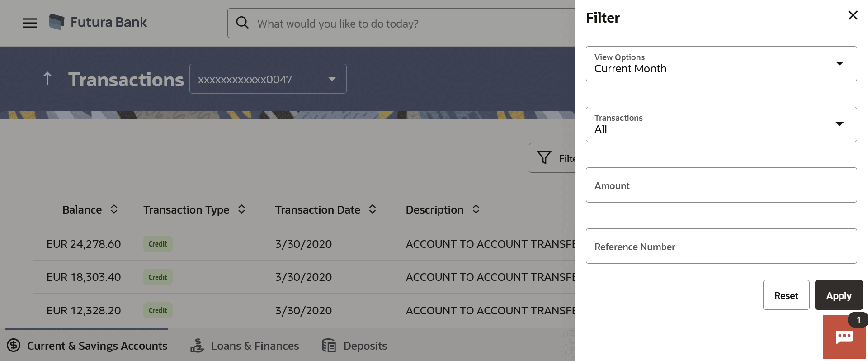Click the Futura Bank logo icon
Image resolution: width=868 pixels, height=361 pixels.
(57, 22)
